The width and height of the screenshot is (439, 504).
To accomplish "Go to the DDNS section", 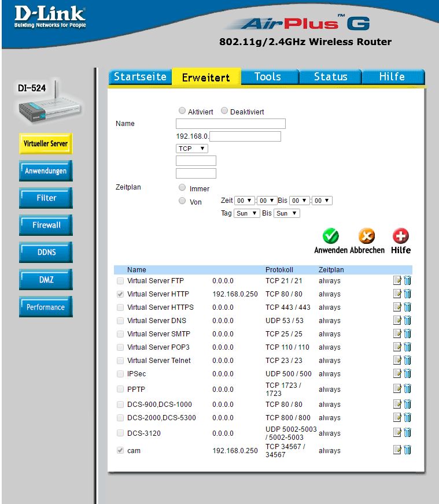I will [46, 253].
